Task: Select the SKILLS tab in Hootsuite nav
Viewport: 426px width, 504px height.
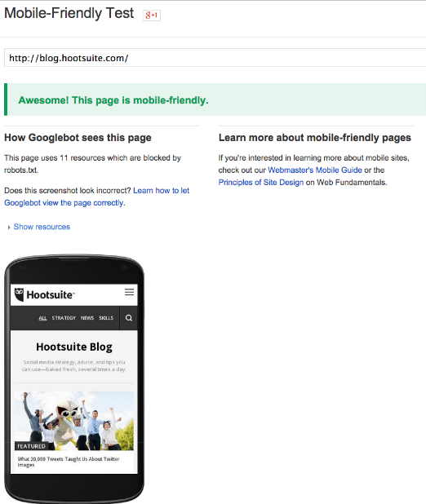Action: point(106,318)
